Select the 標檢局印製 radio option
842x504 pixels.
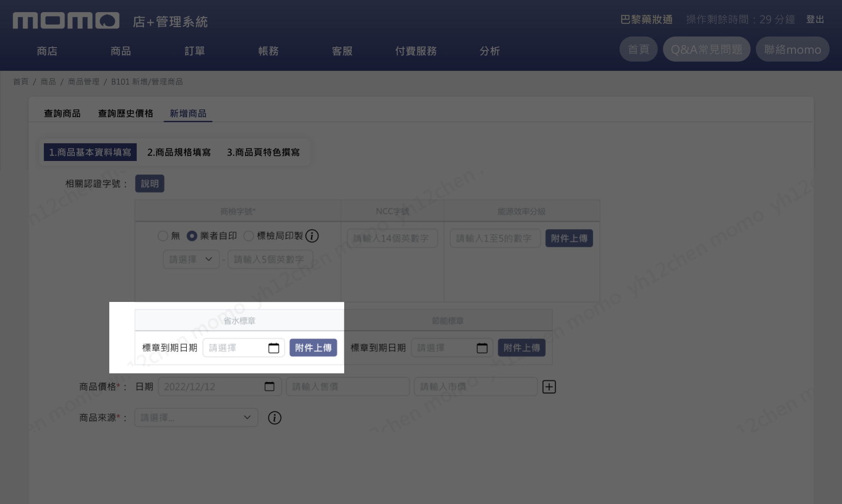coord(249,236)
